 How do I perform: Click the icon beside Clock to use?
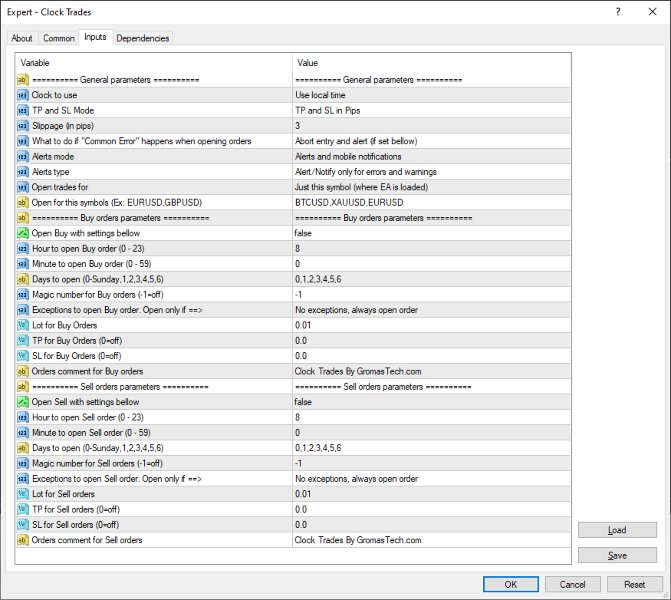coord(23,95)
